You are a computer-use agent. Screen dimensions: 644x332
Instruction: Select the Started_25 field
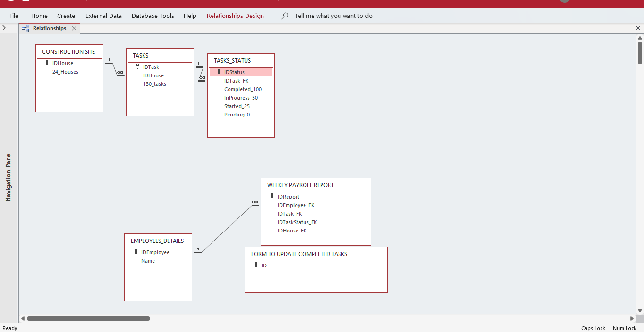237,106
